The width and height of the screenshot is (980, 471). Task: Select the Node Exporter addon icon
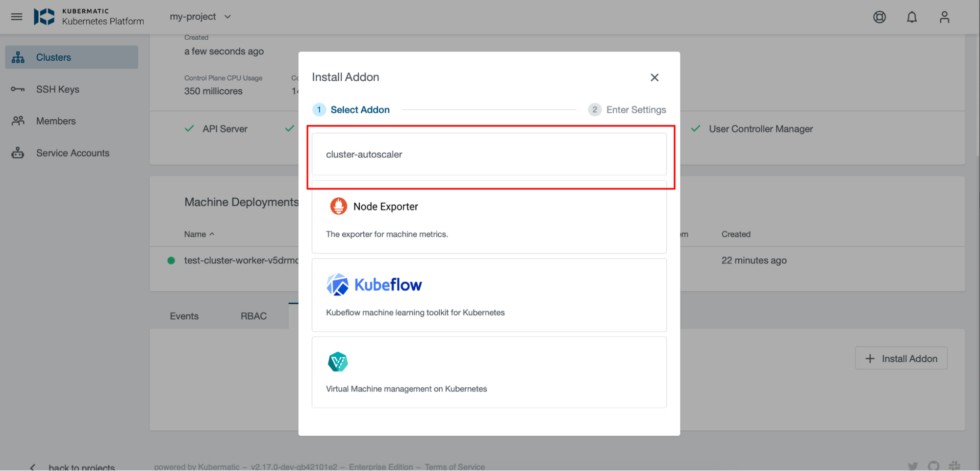click(338, 207)
